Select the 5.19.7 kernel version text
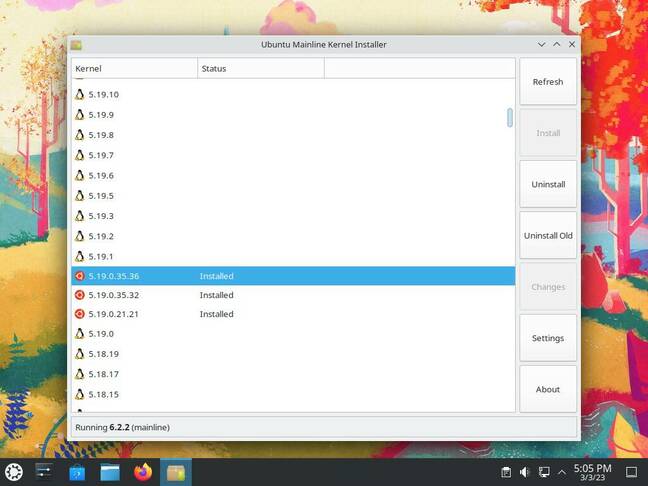The width and height of the screenshot is (648, 486). click(101, 155)
